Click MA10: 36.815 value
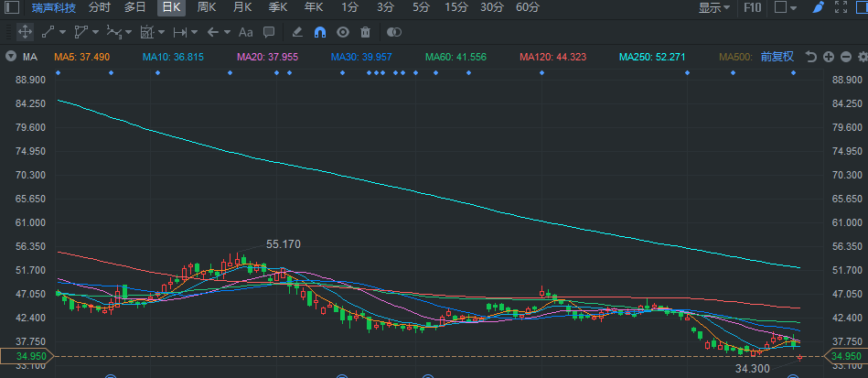 click(x=173, y=57)
